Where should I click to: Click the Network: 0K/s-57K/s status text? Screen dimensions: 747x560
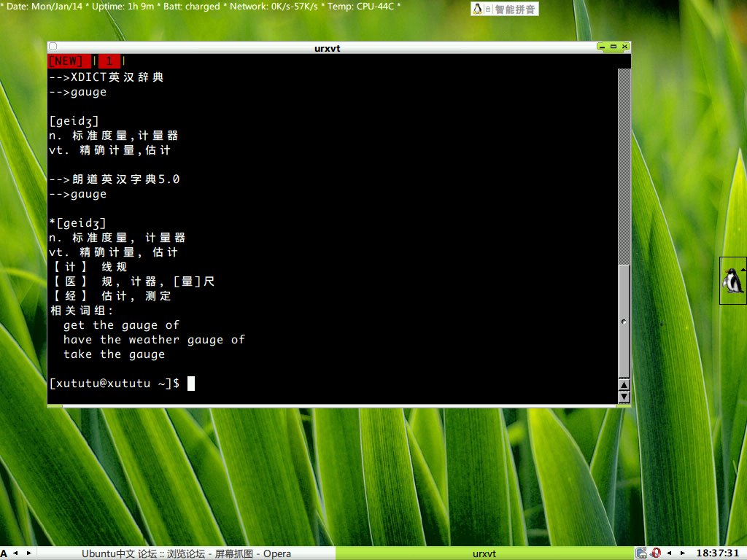274,7
